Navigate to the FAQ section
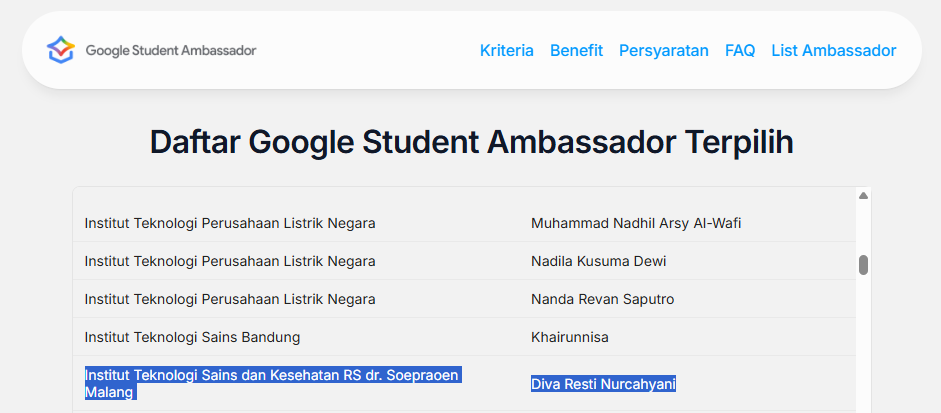The image size is (941, 413). tap(740, 50)
